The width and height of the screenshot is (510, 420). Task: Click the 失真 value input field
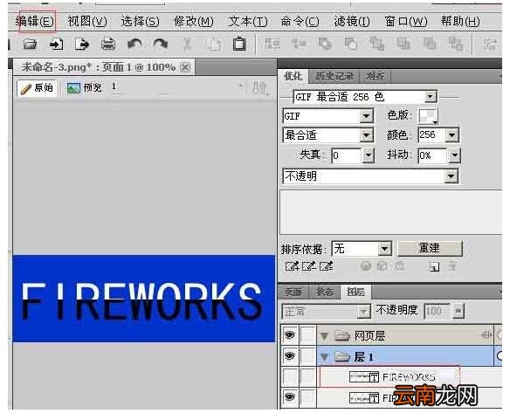(346, 155)
